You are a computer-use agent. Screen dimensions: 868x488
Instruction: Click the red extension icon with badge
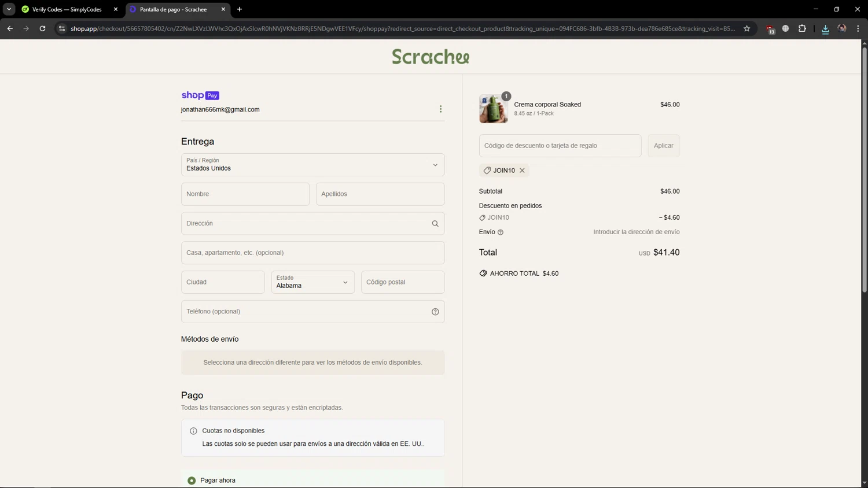770,29
